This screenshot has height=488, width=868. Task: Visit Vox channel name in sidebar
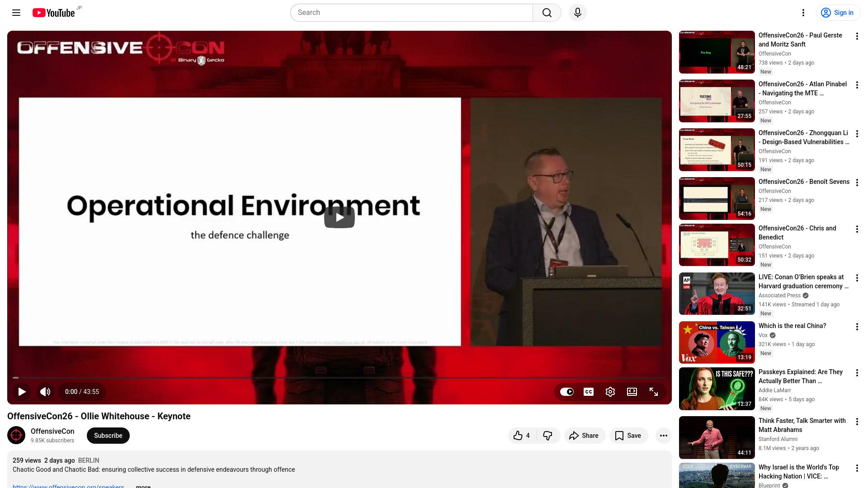point(763,335)
